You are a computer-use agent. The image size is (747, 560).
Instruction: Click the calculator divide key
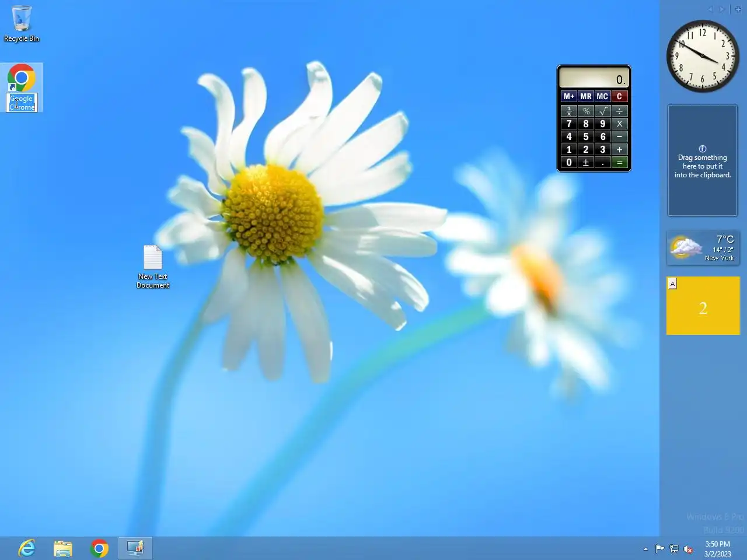620,111
